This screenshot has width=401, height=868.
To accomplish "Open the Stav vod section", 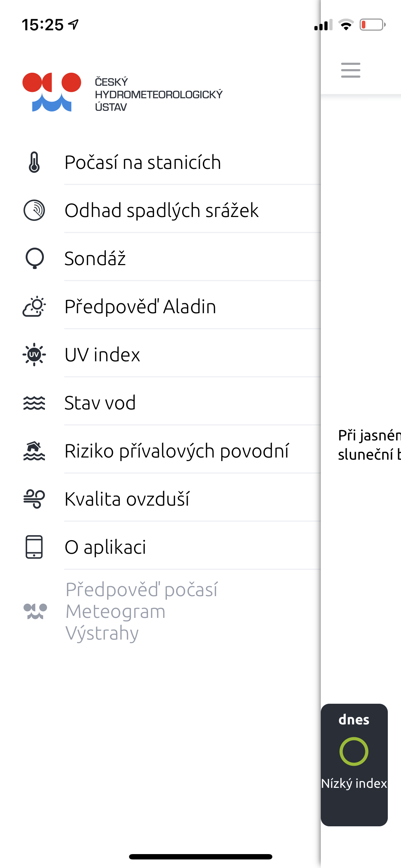I will click(100, 403).
